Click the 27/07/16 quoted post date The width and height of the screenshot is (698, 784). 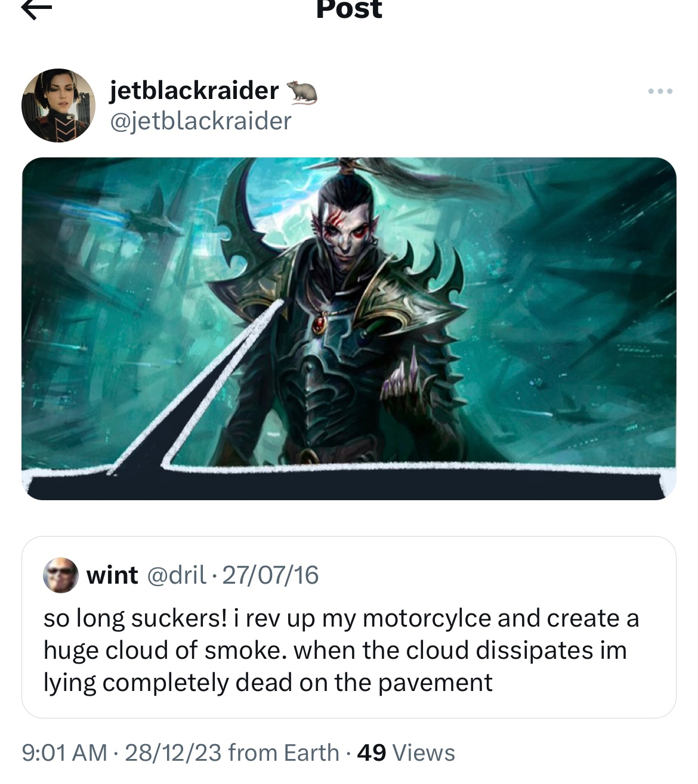click(270, 575)
